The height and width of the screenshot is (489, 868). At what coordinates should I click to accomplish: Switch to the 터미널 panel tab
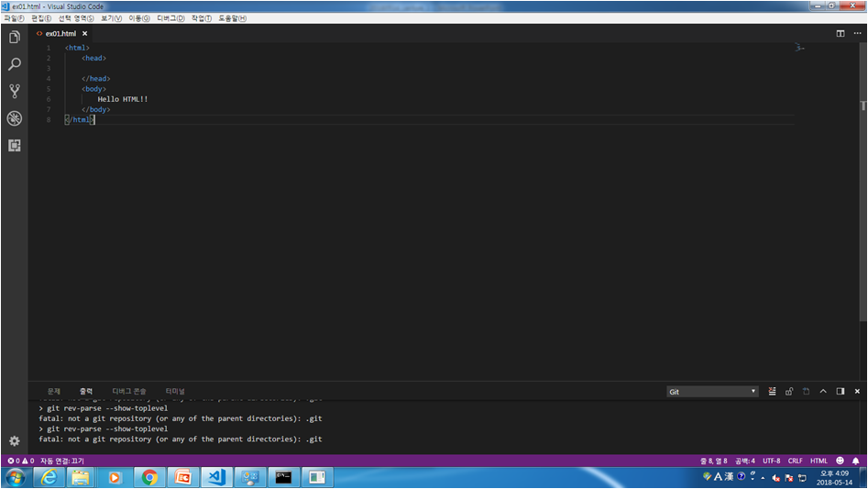coord(175,391)
